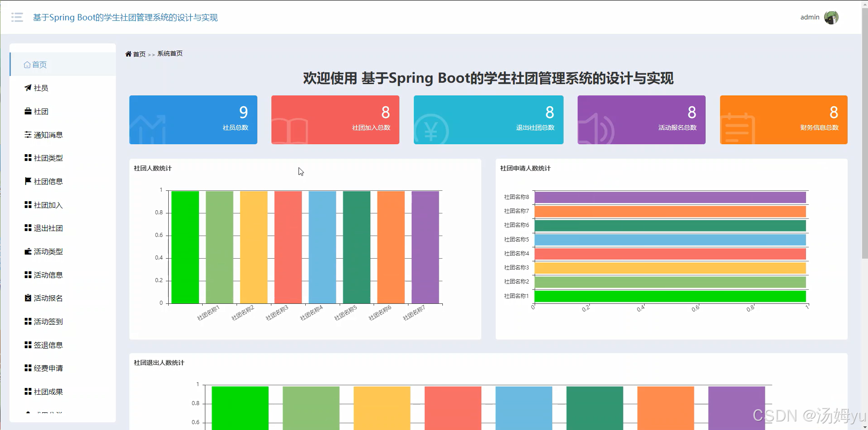868x430 pixels.
Task: Click the orange 社团名称7 horizontal bar
Action: [x=670, y=211]
